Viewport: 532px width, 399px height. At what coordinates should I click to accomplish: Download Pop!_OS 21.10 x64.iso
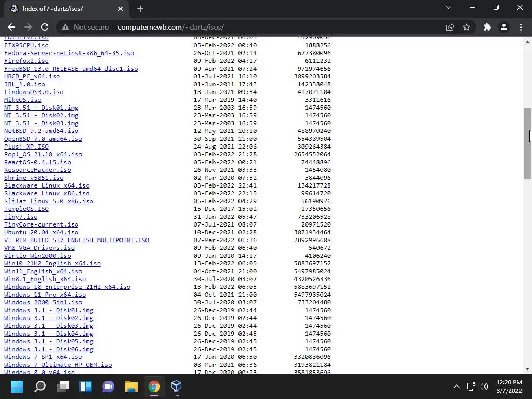click(x=43, y=154)
